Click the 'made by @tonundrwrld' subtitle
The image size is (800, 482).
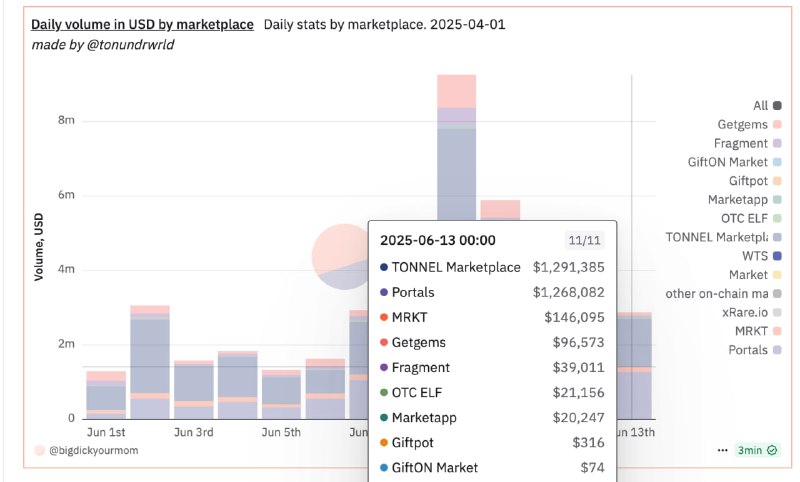103,45
